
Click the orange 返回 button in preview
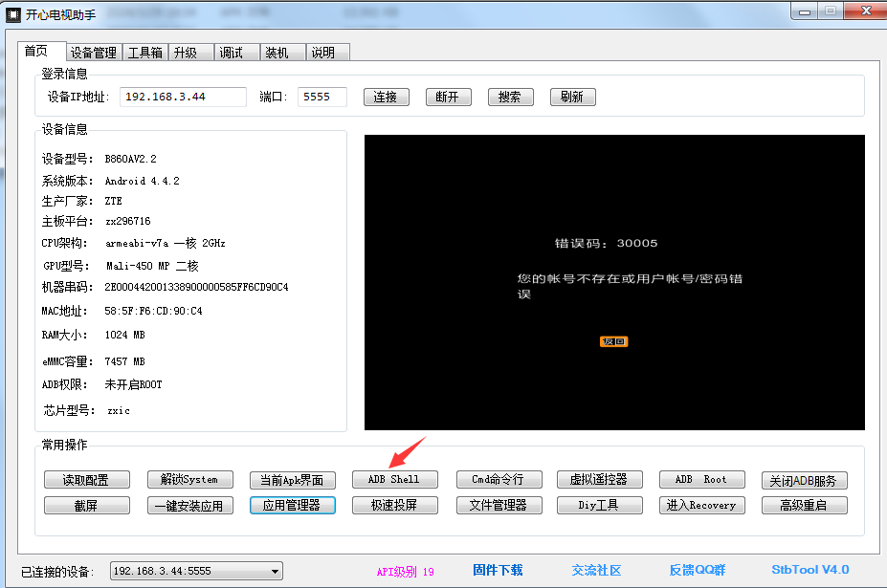coord(613,341)
